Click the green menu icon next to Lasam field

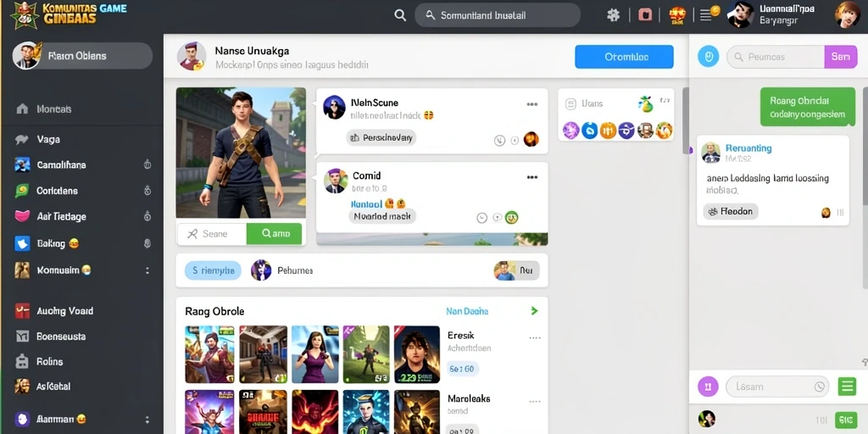click(847, 387)
